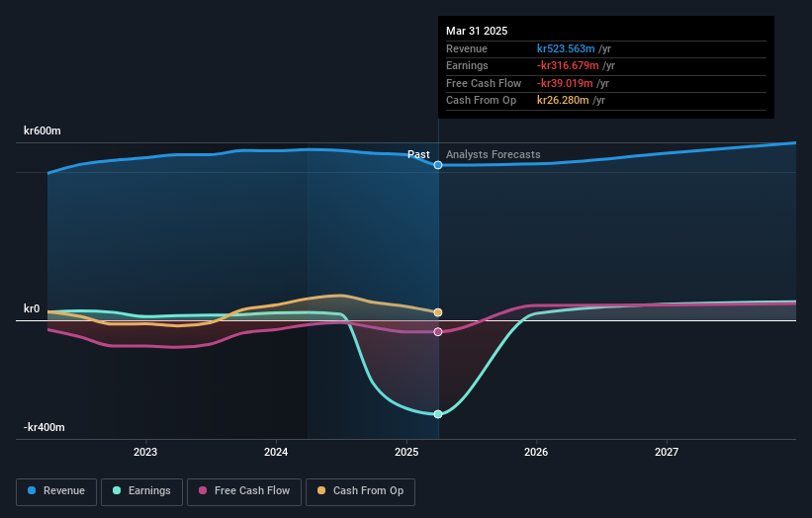Click the Cash From Op label in tooltip
This screenshot has height=518, width=812.
(481, 101)
